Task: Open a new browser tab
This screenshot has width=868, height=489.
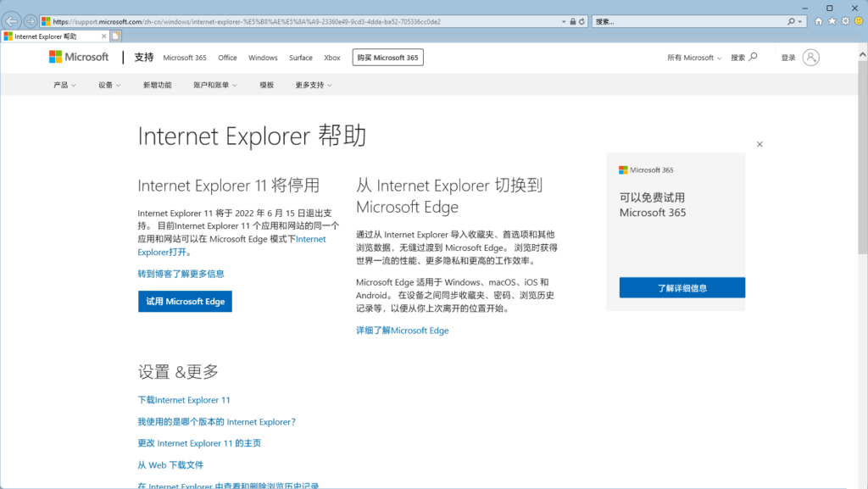Action: point(115,36)
